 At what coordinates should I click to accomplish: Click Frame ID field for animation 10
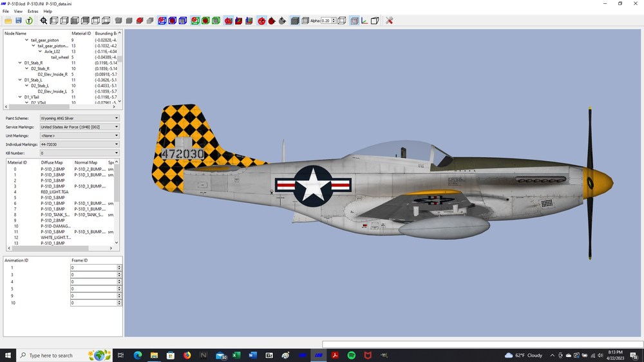click(x=94, y=303)
